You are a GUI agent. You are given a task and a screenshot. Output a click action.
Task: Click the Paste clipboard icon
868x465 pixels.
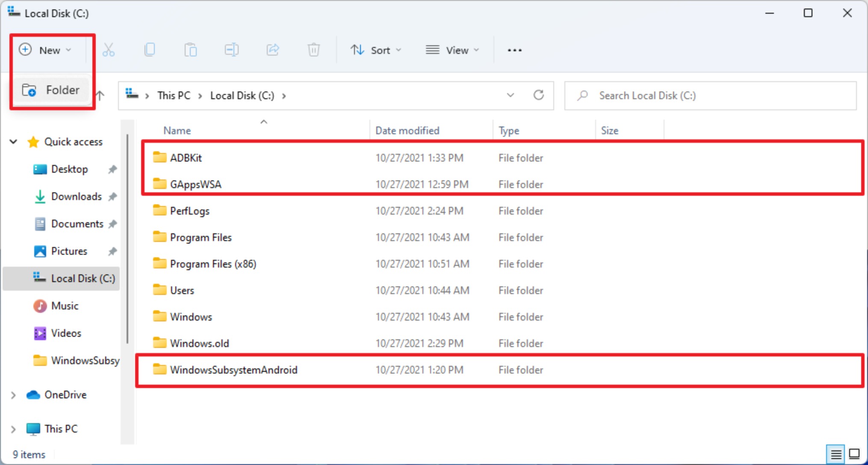click(x=191, y=50)
